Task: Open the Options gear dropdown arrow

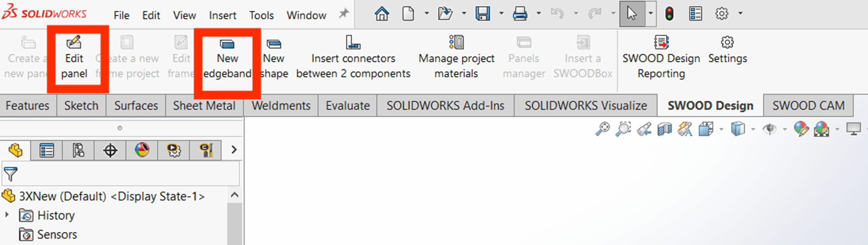Action: (740, 13)
